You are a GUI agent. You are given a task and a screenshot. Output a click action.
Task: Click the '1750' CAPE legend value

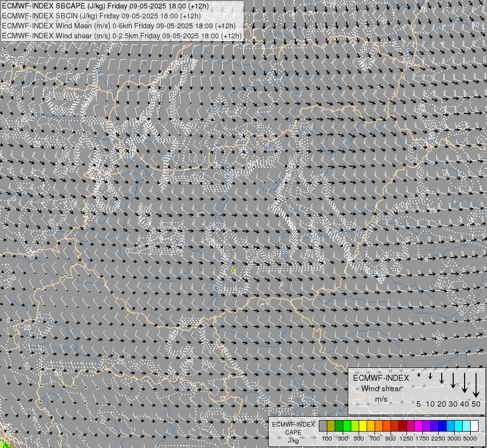(x=422, y=439)
